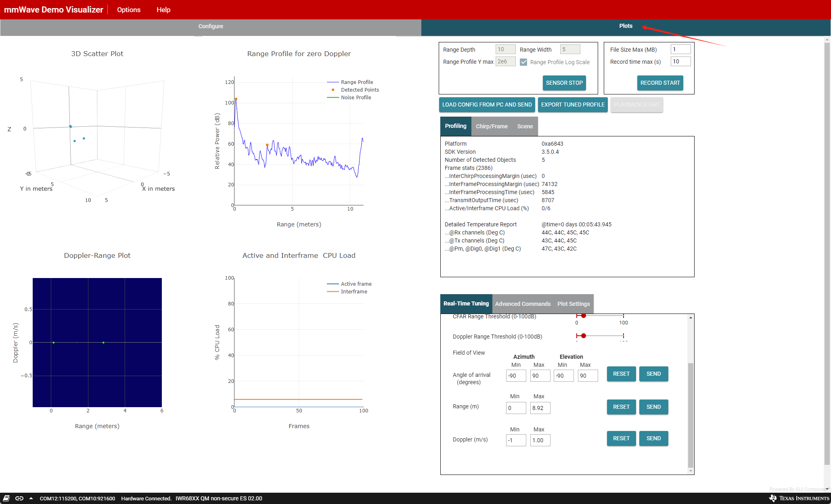This screenshot has height=504, width=831.
Task: Click the CFAR Range Threshold slider handle
Action: (x=583, y=316)
